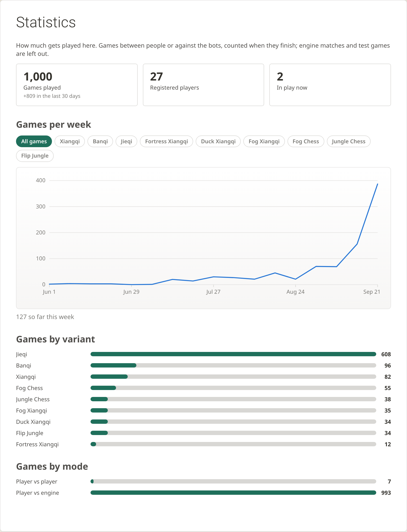Click the Jieqi variant bar
The height and width of the screenshot is (532, 407).
pos(233,354)
